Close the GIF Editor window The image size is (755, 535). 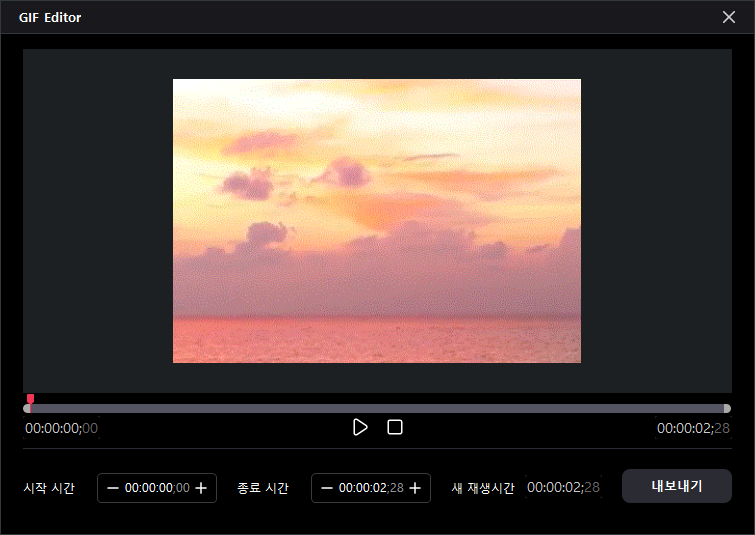point(729,17)
